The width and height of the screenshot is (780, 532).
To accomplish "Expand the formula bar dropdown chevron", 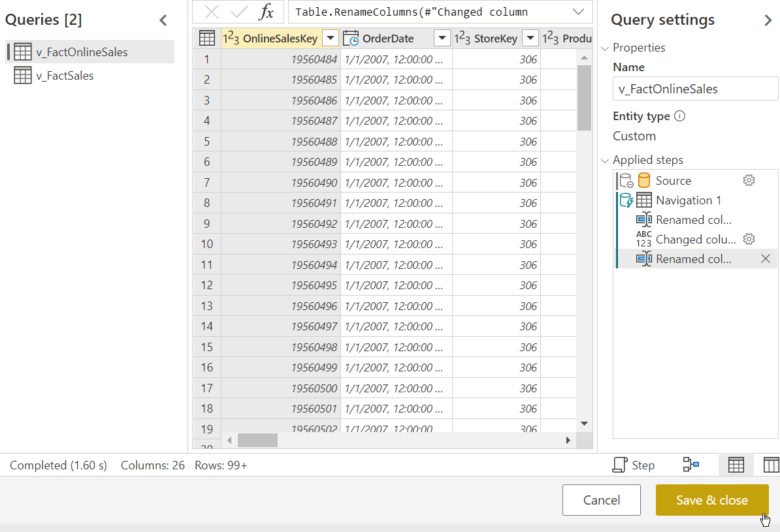I will (x=578, y=12).
